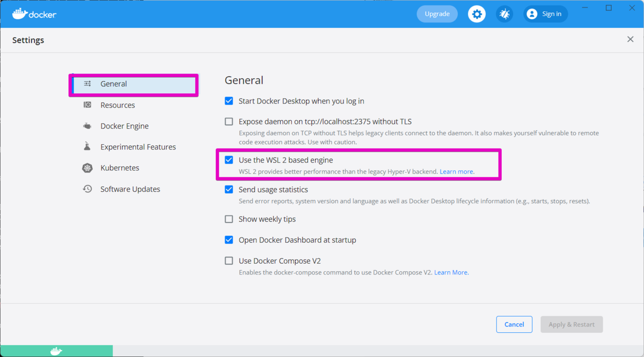
Task: Disable Send usage statistics checkbox
Action: coord(229,189)
